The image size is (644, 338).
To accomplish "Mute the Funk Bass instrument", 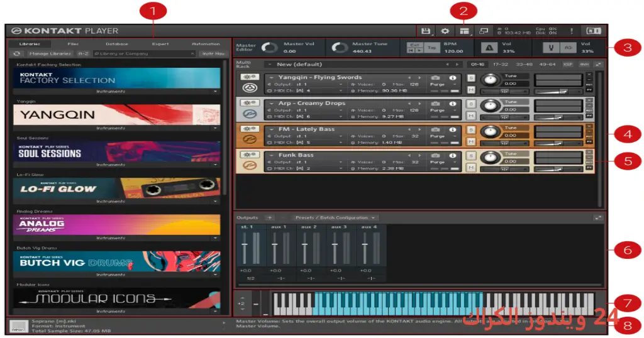I will [x=471, y=167].
